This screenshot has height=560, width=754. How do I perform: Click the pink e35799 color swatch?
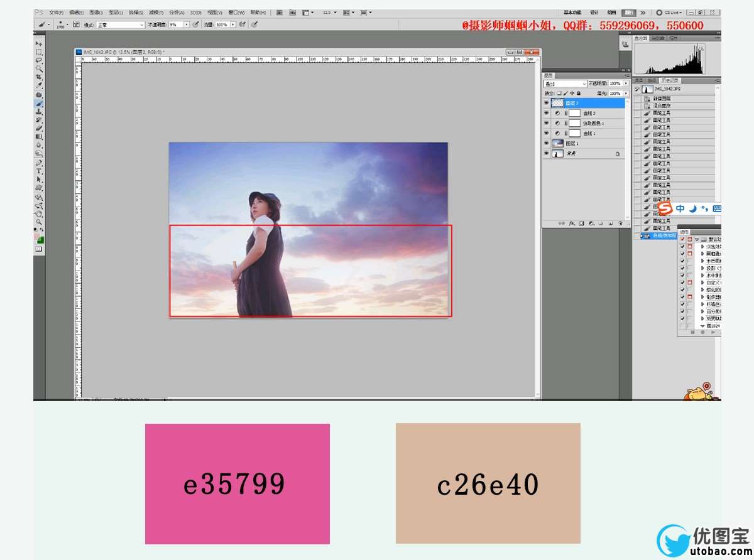coord(238,483)
